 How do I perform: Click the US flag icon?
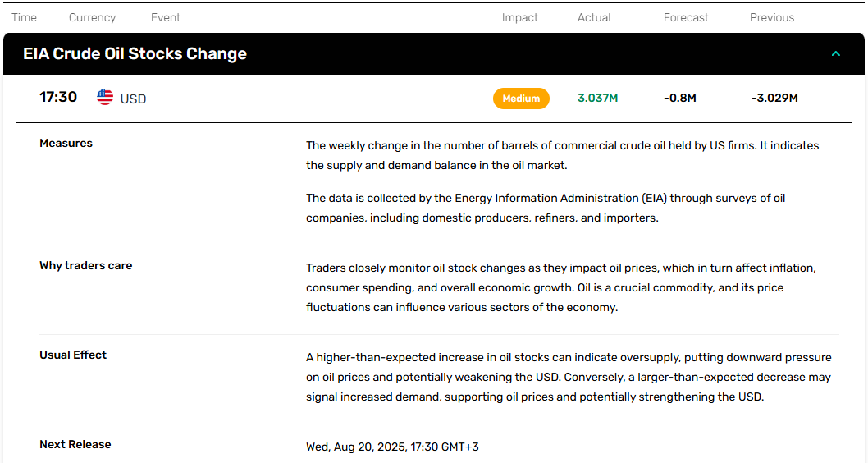pyautogui.click(x=105, y=97)
